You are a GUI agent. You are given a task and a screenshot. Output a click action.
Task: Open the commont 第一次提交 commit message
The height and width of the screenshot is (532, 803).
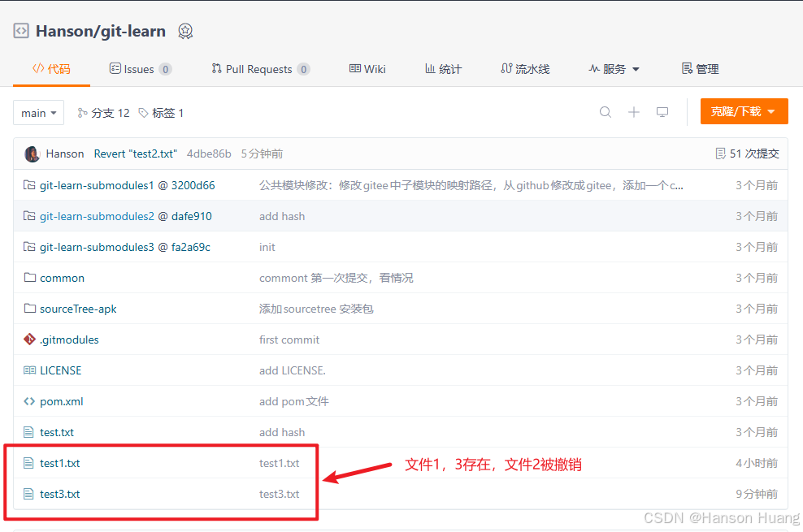tap(336, 279)
